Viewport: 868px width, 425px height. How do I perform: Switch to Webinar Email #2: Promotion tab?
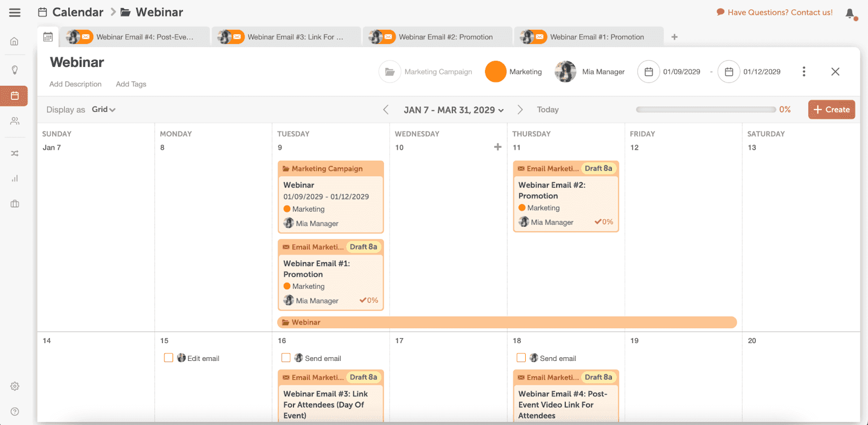tap(437, 37)
